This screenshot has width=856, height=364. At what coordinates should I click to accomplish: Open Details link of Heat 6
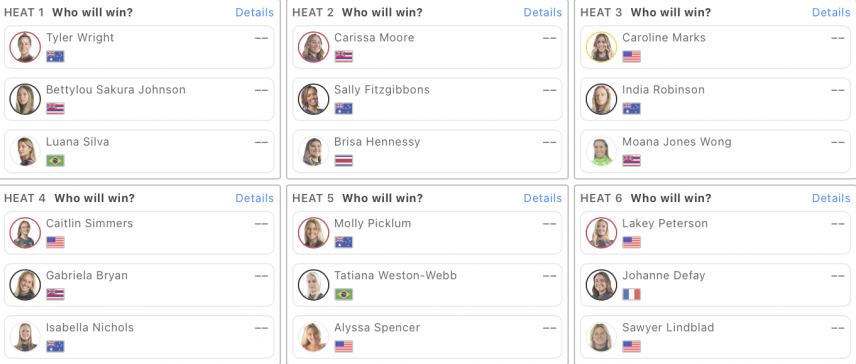tap(831, 198)
